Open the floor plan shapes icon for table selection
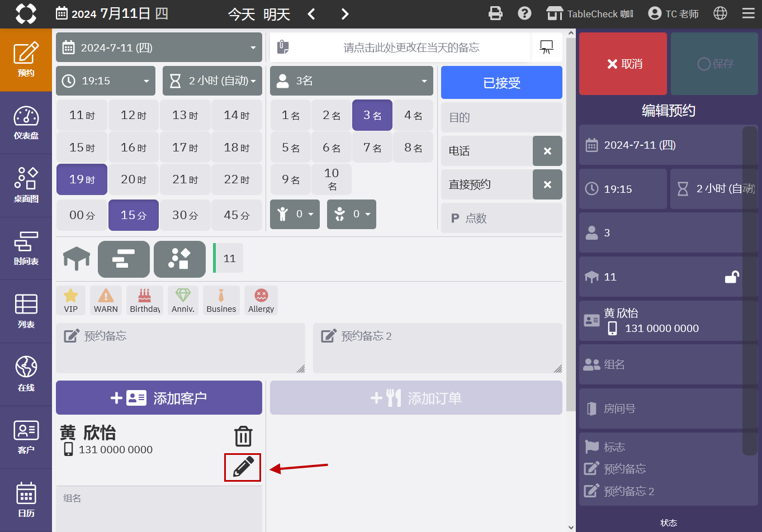The image size is (762, 532). tap(179, 259)
